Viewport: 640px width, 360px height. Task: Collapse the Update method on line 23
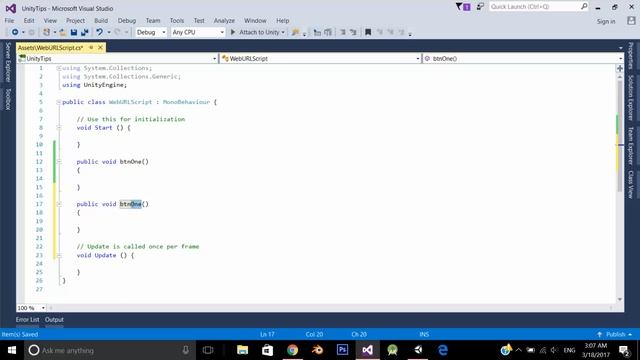coord(59,256)
